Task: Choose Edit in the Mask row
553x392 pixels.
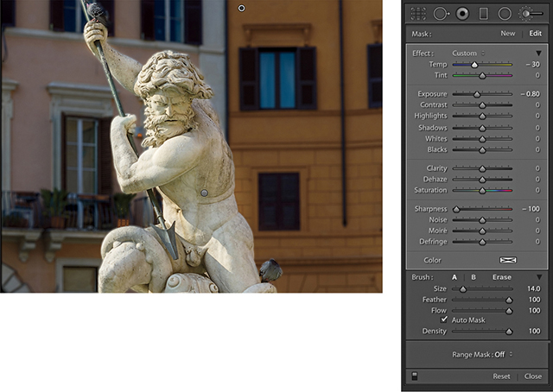Action: 535,34
